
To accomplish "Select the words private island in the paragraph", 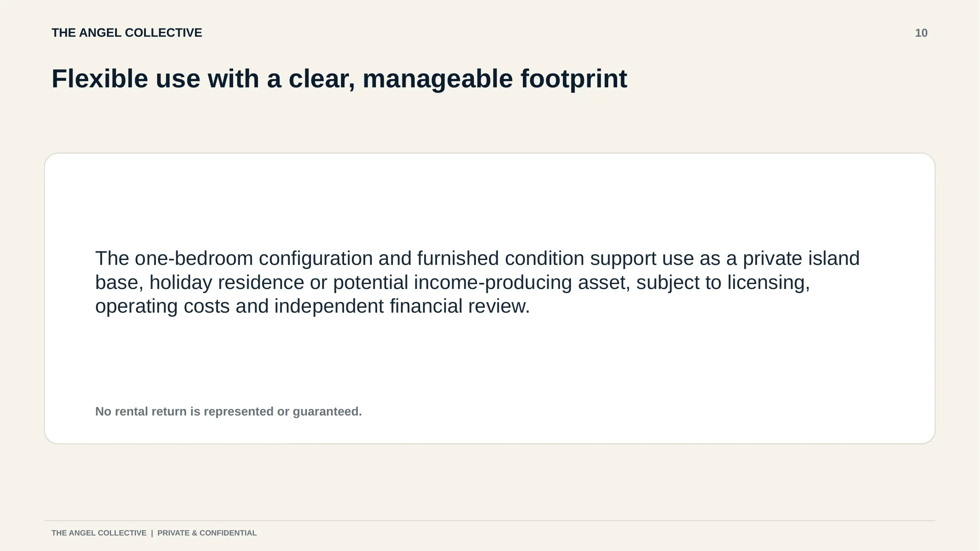I will (x=801, y=258).
